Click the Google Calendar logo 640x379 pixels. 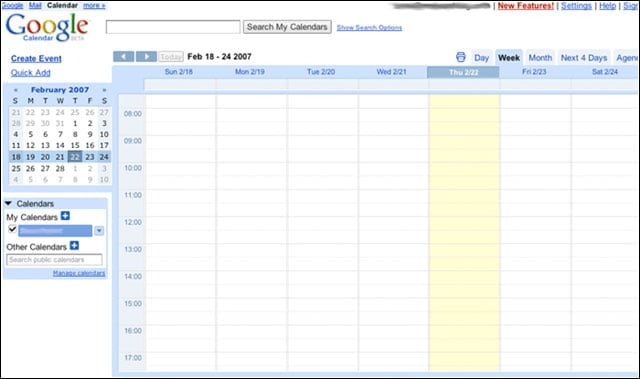pos(47,27)
